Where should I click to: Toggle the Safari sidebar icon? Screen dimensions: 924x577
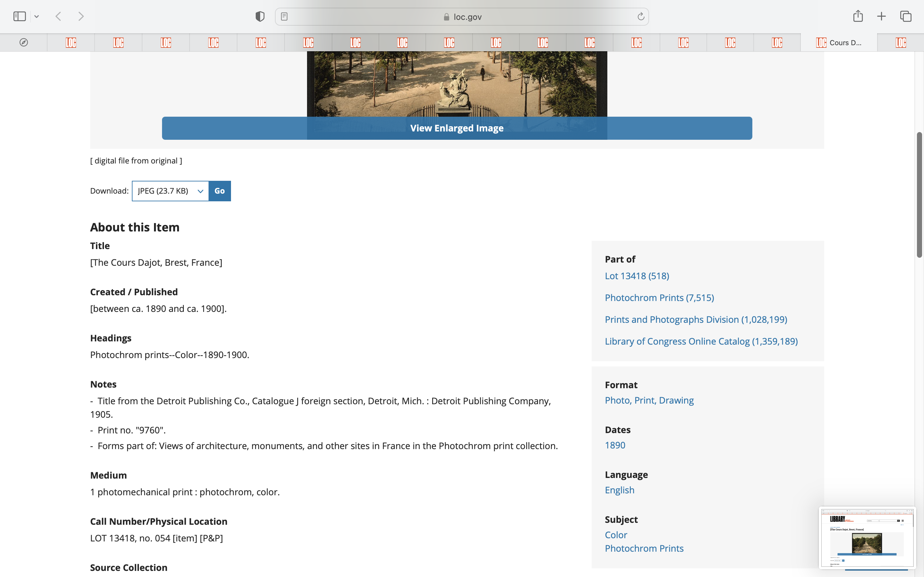pos(20,16)
